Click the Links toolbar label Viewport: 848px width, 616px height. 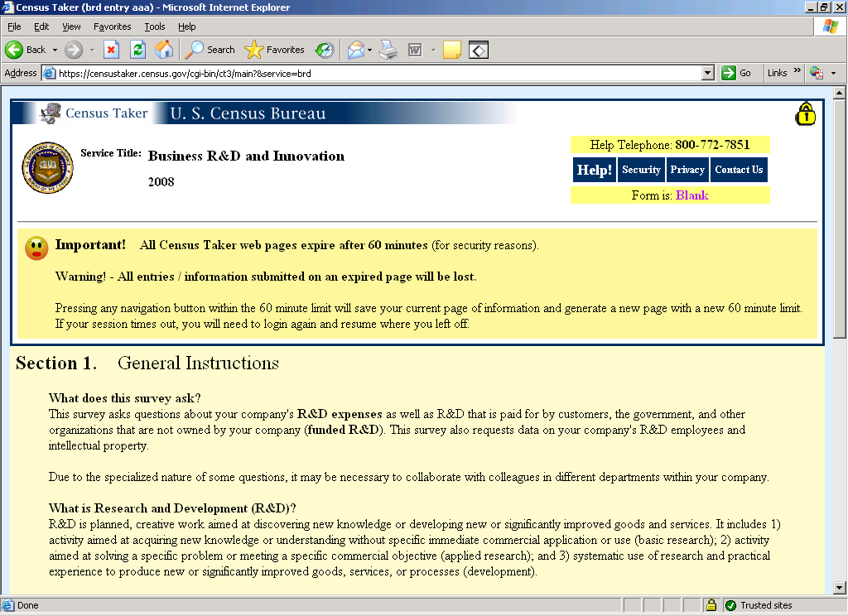[777, 73]
